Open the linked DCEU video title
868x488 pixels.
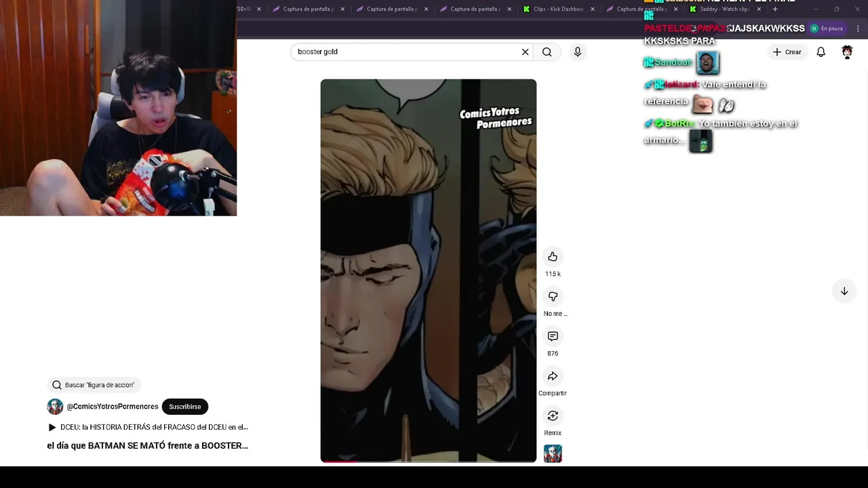point(154,427)
